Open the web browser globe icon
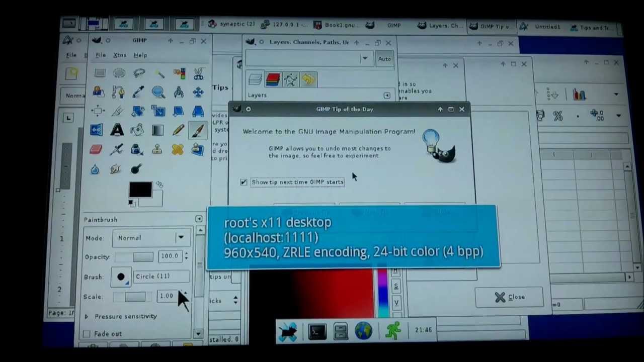This screenshot has width=644, height=362. pyautogui.click(x=363, y=331)
